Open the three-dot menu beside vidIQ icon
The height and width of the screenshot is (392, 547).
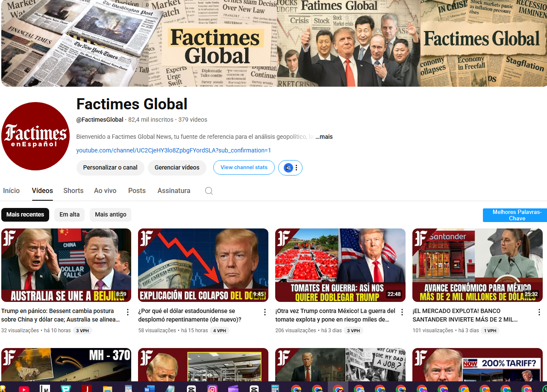pos(297,168)
